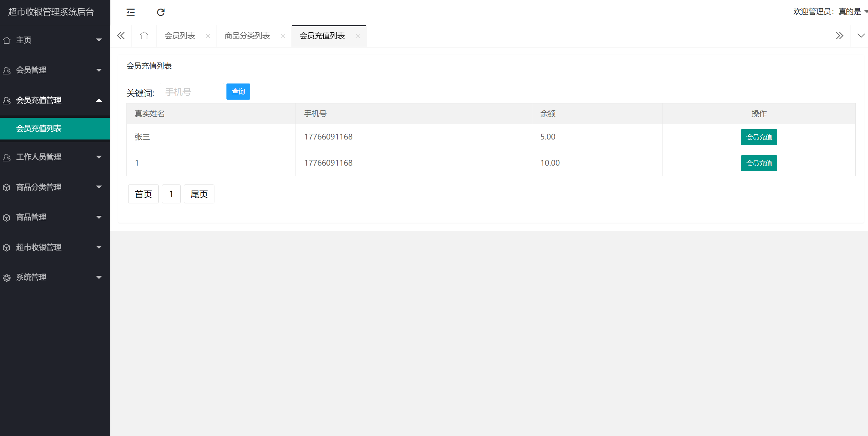Open tab options chevron dropdown

[x=861, y=36]
